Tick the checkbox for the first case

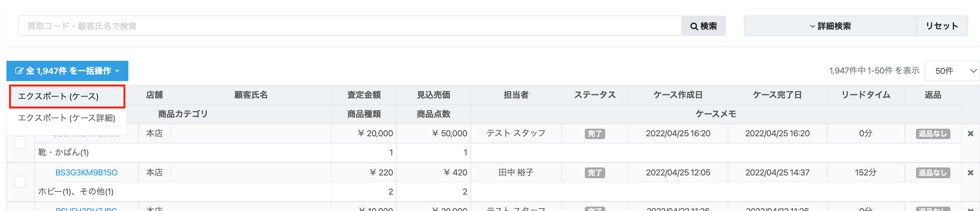point(20,143)
